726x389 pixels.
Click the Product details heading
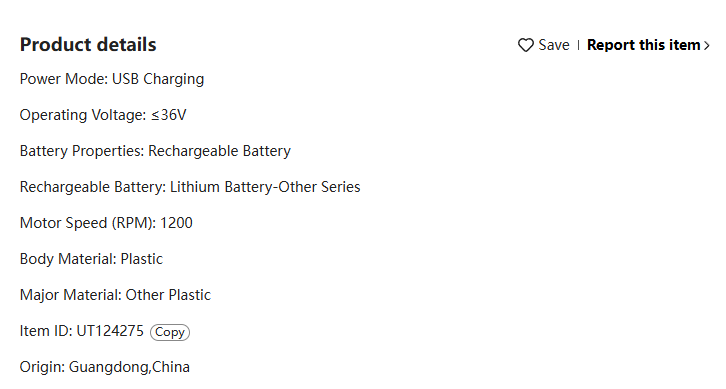88,44
